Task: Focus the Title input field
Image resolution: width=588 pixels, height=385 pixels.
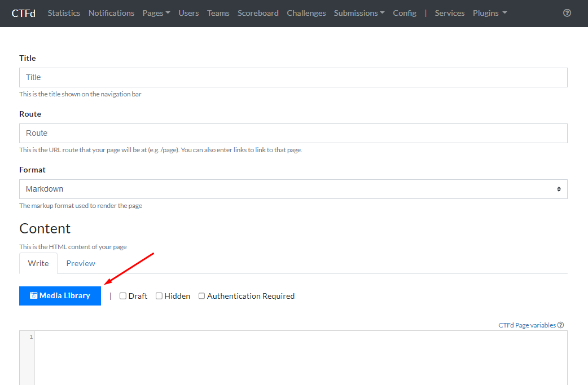Action: 293,77
